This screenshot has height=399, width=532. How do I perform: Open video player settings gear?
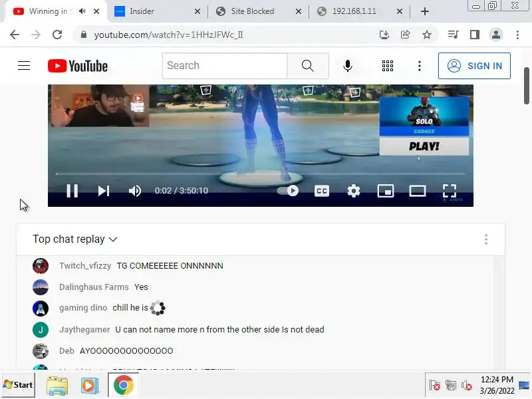click(354, 191)
